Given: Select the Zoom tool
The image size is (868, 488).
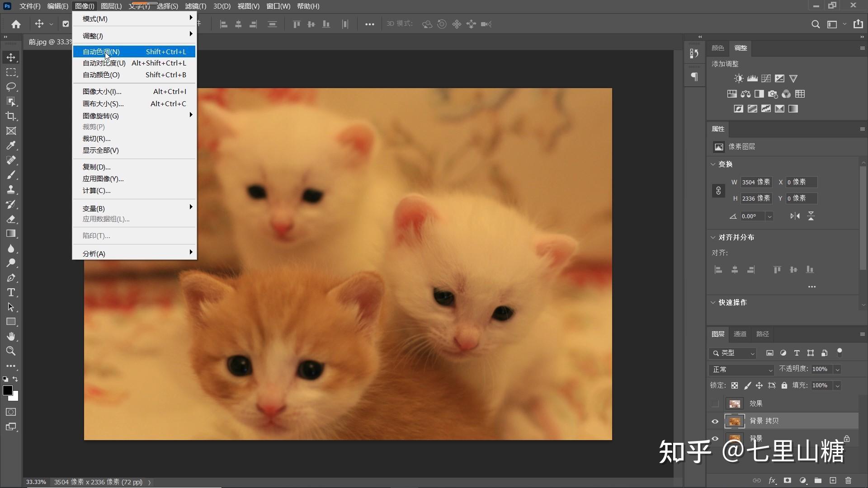Looking at the screenshot, I should 11,351.
